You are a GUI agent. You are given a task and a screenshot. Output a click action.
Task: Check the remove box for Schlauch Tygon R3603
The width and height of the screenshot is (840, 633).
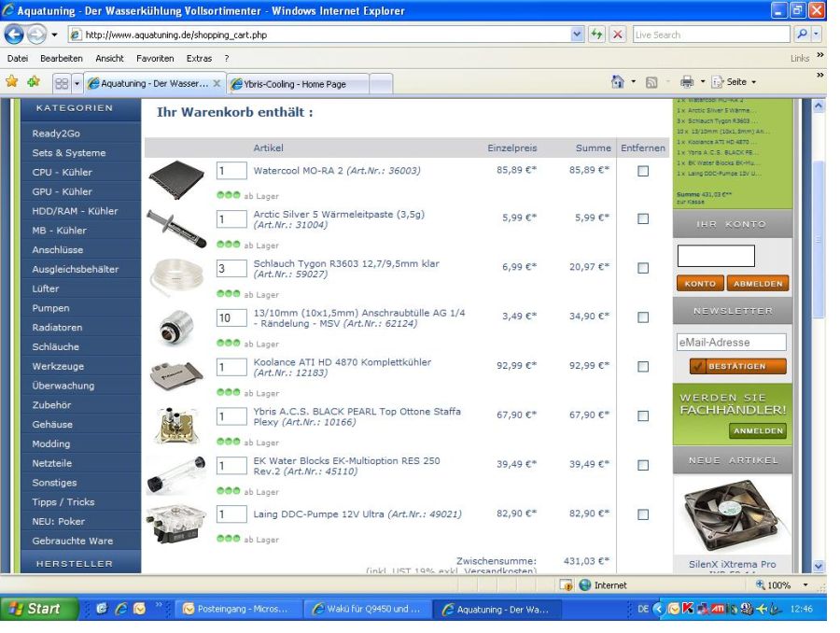coord(643,268)
